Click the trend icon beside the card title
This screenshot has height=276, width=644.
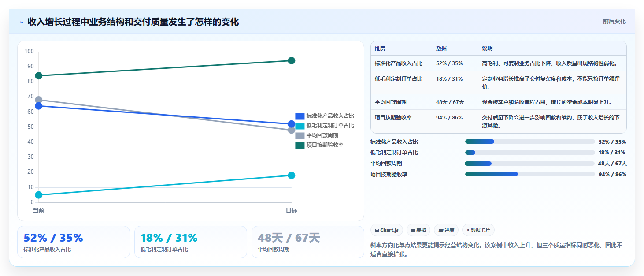click(21, 22)
